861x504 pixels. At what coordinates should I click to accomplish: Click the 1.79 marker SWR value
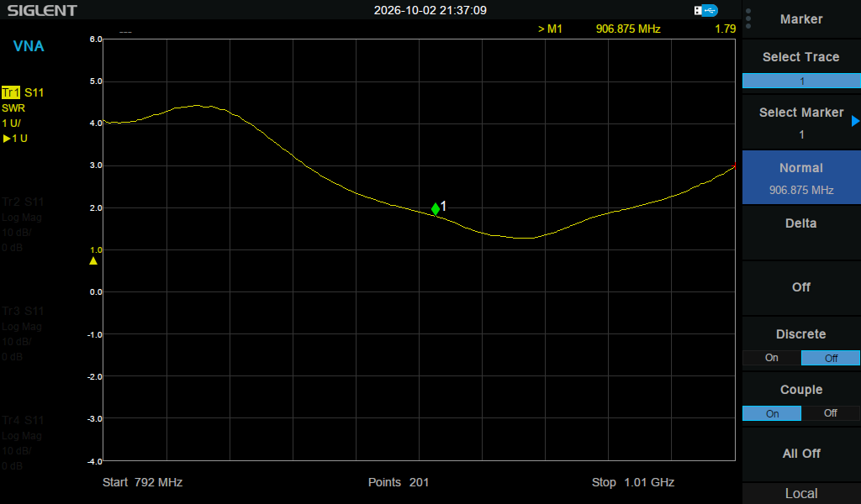(x=726, y=29)
